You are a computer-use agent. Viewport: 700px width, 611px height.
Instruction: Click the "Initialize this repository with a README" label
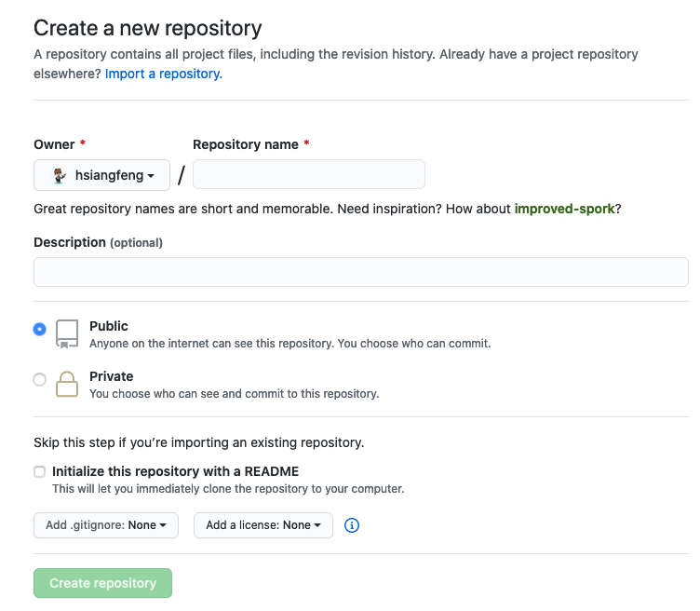(x=175, y=471)
